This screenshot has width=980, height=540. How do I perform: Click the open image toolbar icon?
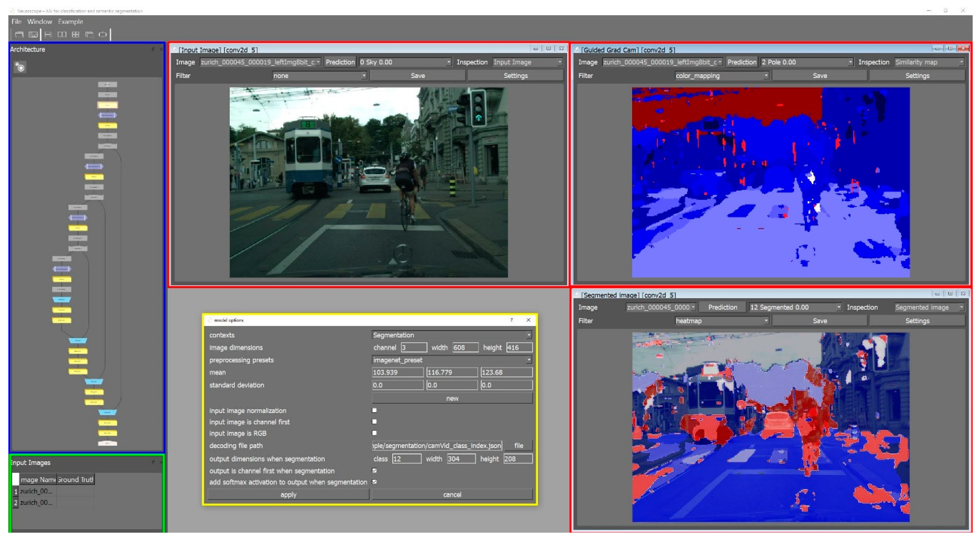[x=33, y=35]
